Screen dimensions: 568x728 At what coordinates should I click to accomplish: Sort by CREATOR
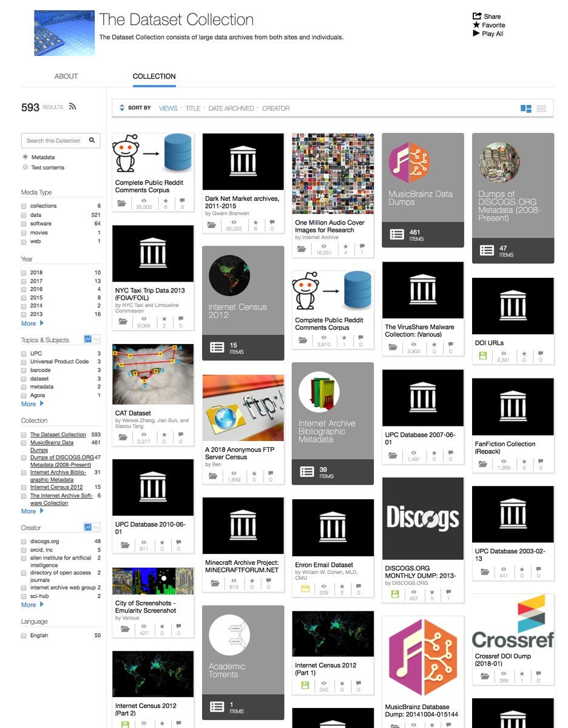tap(276, 108)
